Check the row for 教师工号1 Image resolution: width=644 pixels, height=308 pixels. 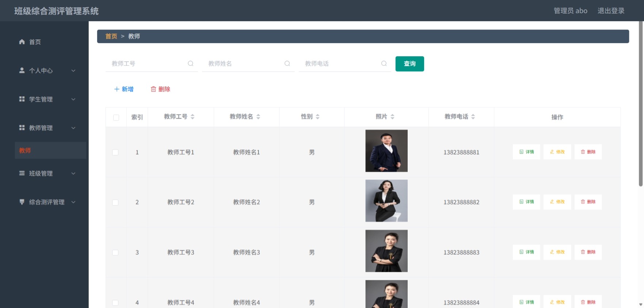point(115,152)
